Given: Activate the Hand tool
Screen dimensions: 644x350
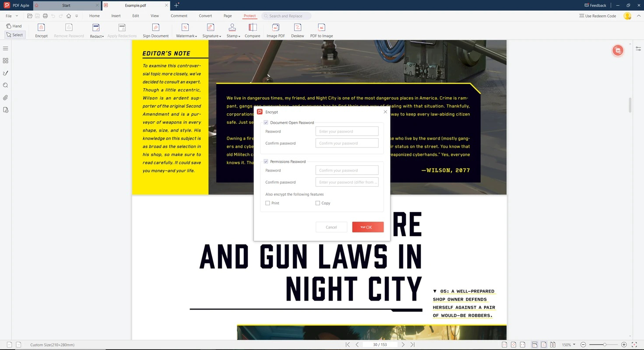Looking at the screenshot, I should tap(14, 26).
